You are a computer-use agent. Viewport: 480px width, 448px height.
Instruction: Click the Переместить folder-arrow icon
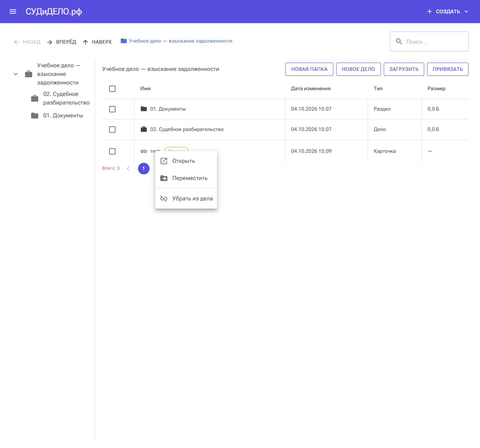click(164, 178)
